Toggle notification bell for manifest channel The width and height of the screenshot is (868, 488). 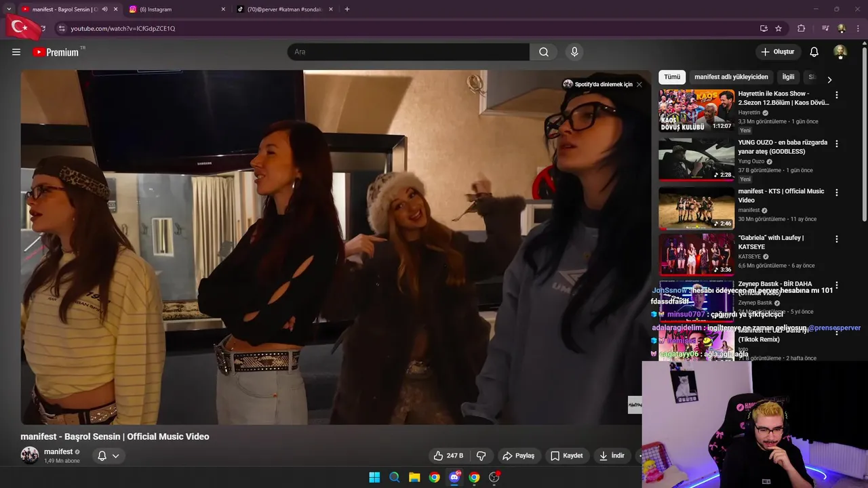click(x=108, y=455)
